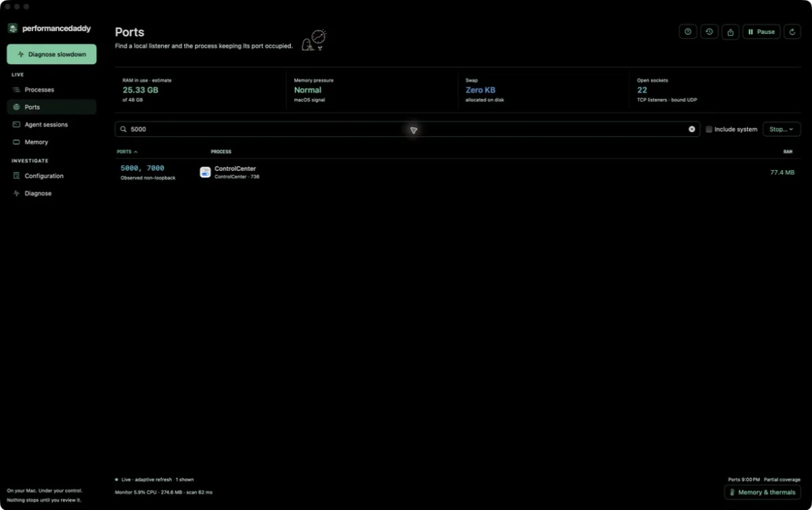This screenshot has width=812, height=510.
Task: Open the Memory section in the sidebar
Action: coord(51,142)
